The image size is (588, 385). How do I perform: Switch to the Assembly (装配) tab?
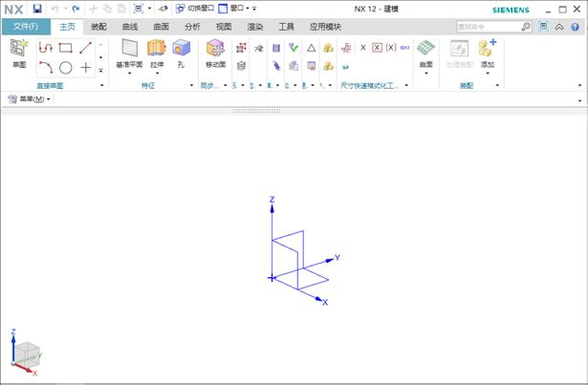98,27
